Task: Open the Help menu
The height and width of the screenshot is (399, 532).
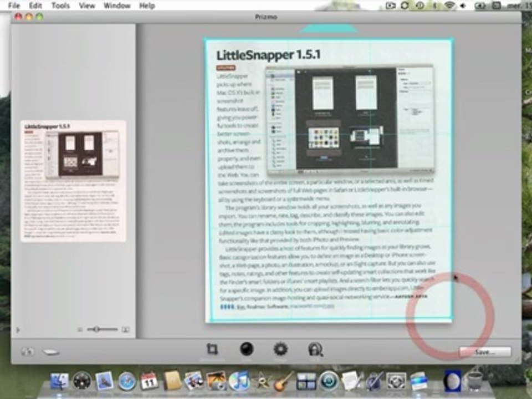Action: click(x=147, y=6)
